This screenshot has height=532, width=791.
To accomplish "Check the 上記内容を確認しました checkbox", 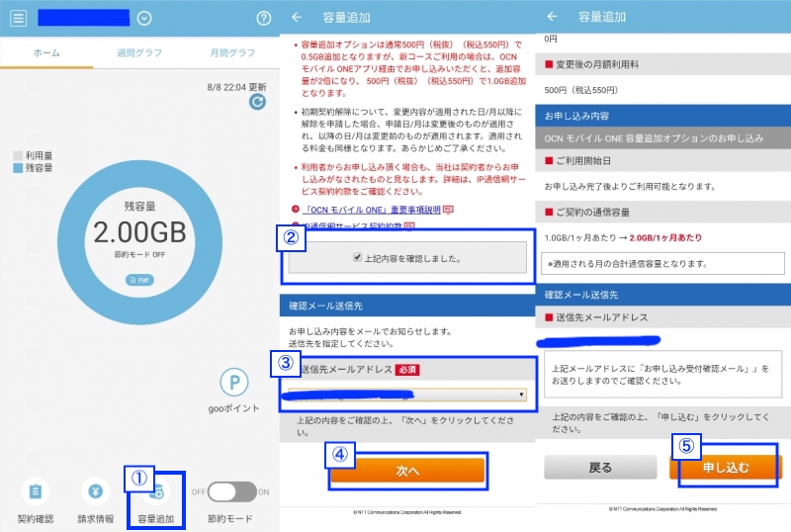I will [x=357, y=257].
